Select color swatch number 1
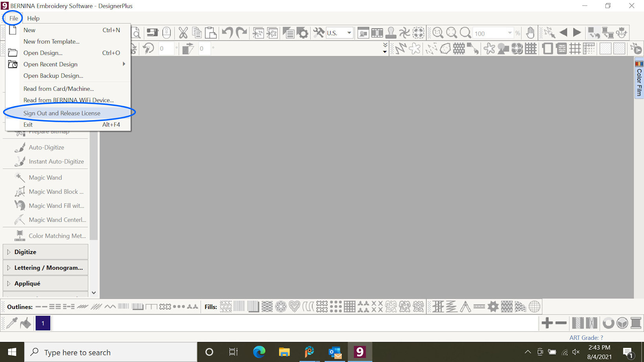 43,323
